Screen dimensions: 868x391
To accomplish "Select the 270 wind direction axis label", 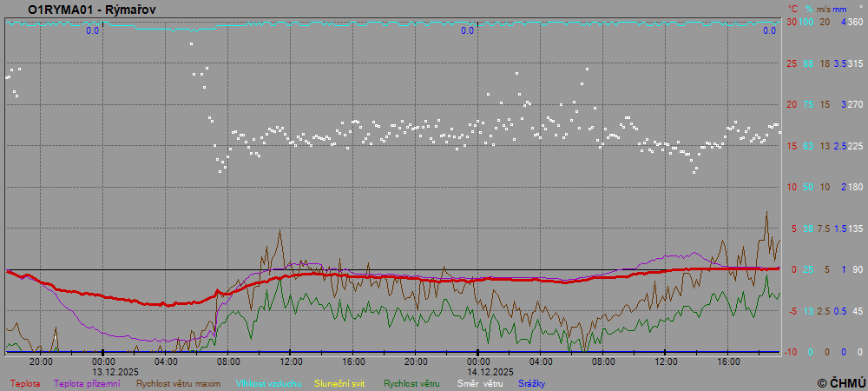I will click(855, 104).
